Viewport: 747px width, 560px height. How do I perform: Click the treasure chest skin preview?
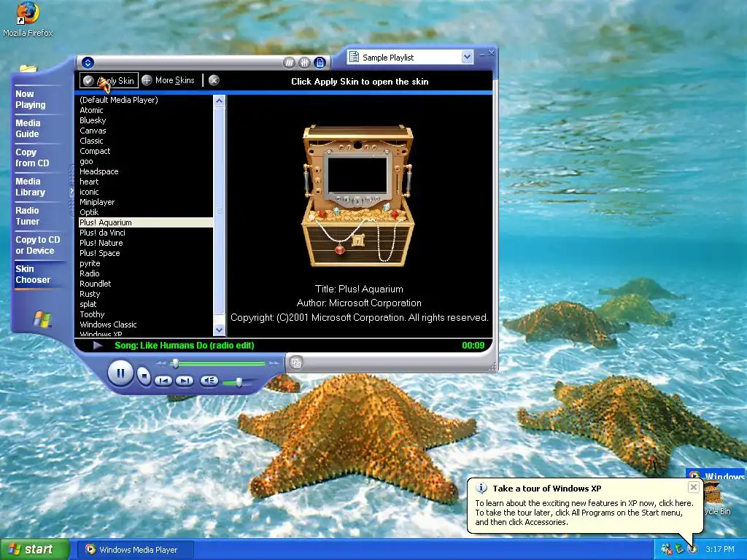pyautogui.click(x=357, y=195)
